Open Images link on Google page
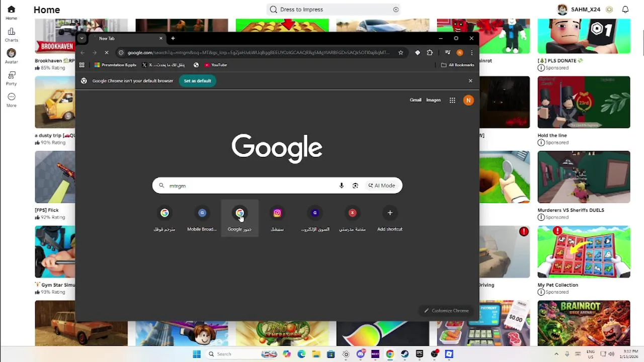The width and height of the screenshot is (644, 362). pyautogui.click(x=433, y=100)
